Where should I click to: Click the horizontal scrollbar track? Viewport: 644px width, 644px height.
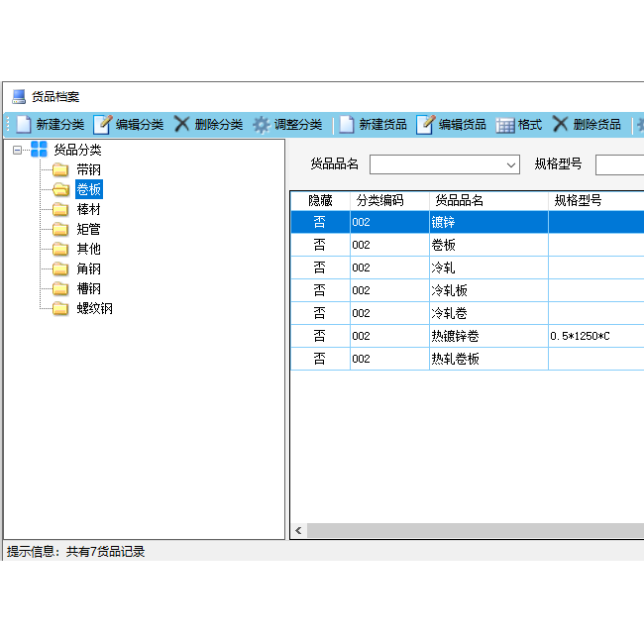point(476,530)
